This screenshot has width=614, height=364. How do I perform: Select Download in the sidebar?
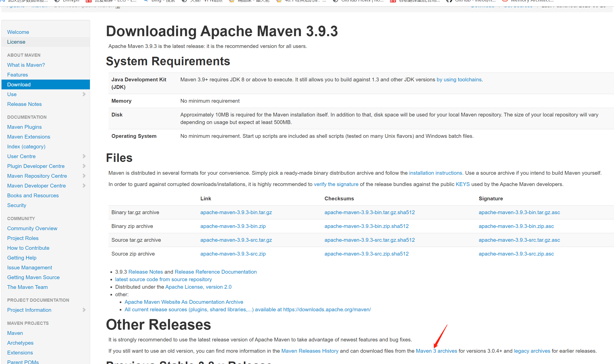point(19,85)
